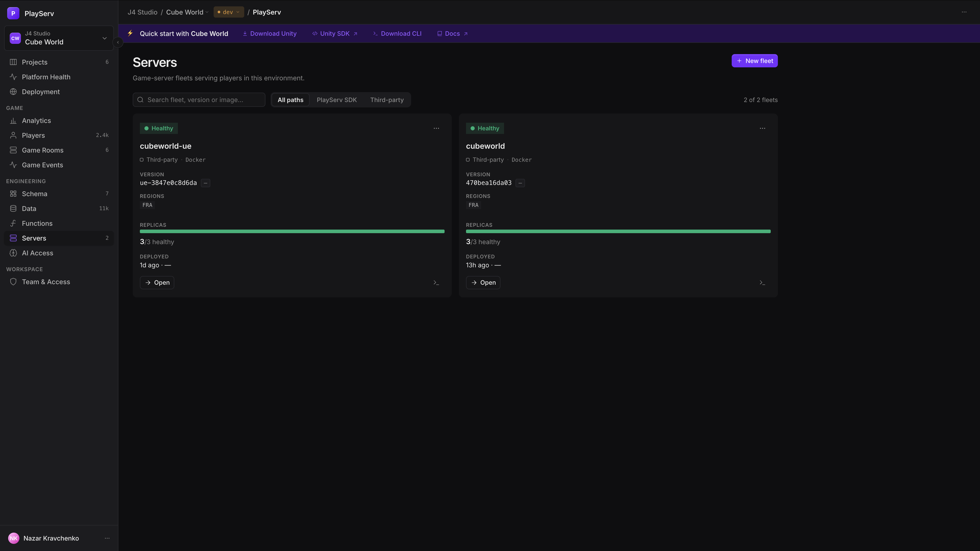The height and width of the screenshot is (551, 980).
Task: Click the New fleet button
Action: click(x=754, y=61)
